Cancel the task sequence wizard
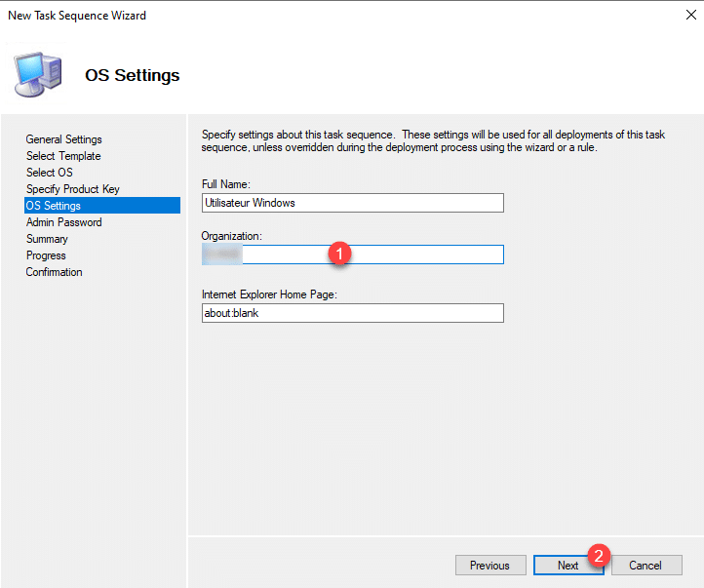Screen dimensions: 704x588 click(x=645, y=566)
